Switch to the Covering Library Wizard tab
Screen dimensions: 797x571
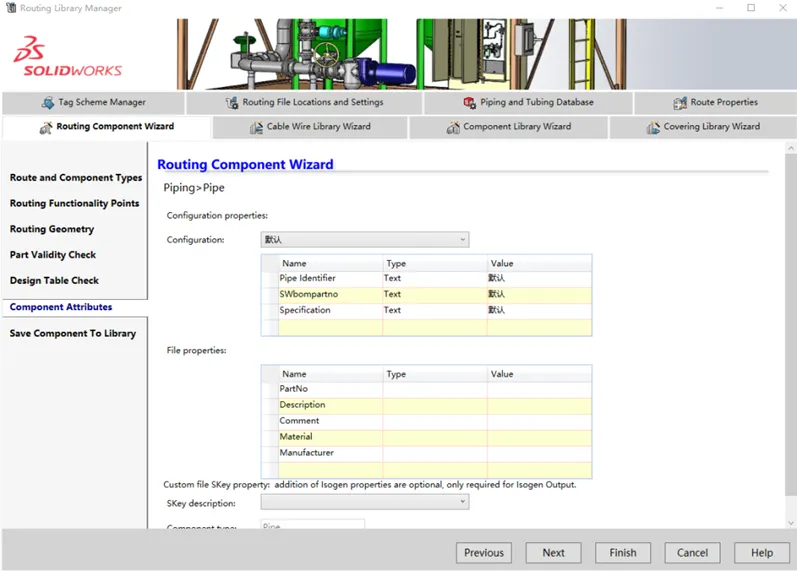(703, 127)
